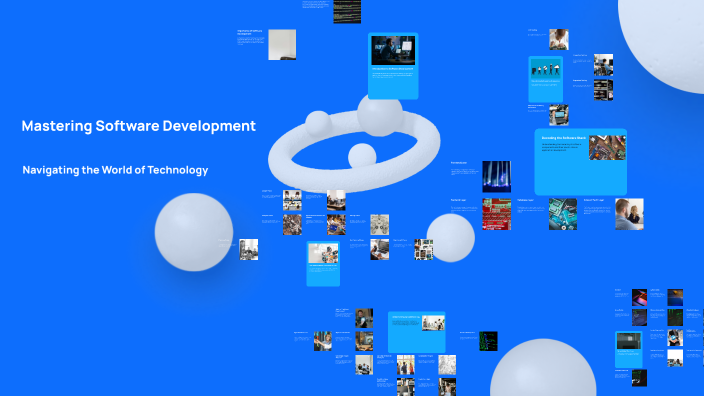Open the topic card showing developer at monitors
Screen dimensions: 704x396
tap(393, 66)
